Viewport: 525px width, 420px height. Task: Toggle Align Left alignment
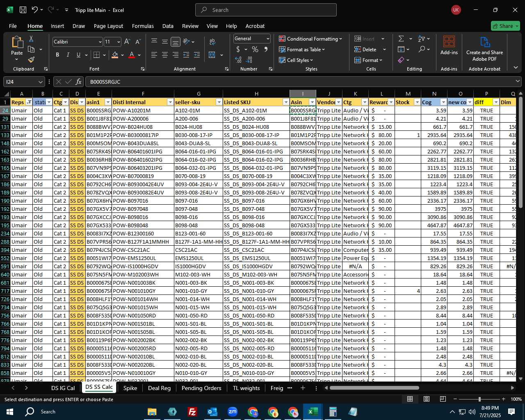click(x=154, y=55)
